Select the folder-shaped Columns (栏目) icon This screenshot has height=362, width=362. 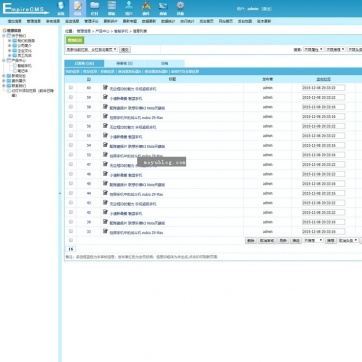pyautogui.click(x=95, y=8)
